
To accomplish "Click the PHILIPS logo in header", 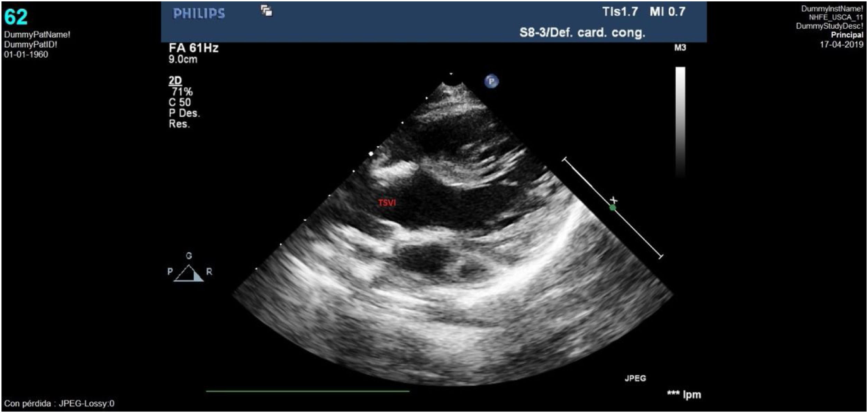I will click(x=199, y=14).
